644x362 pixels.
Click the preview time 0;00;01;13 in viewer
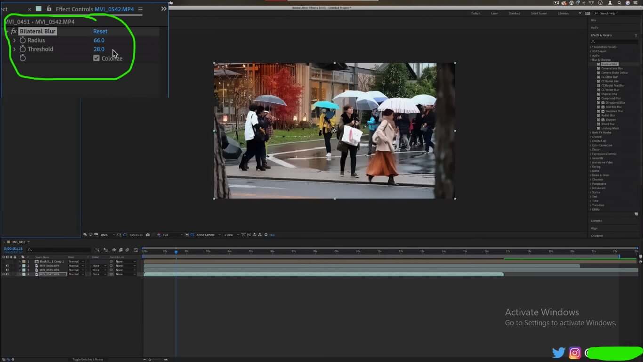click(x=136, y=235)
